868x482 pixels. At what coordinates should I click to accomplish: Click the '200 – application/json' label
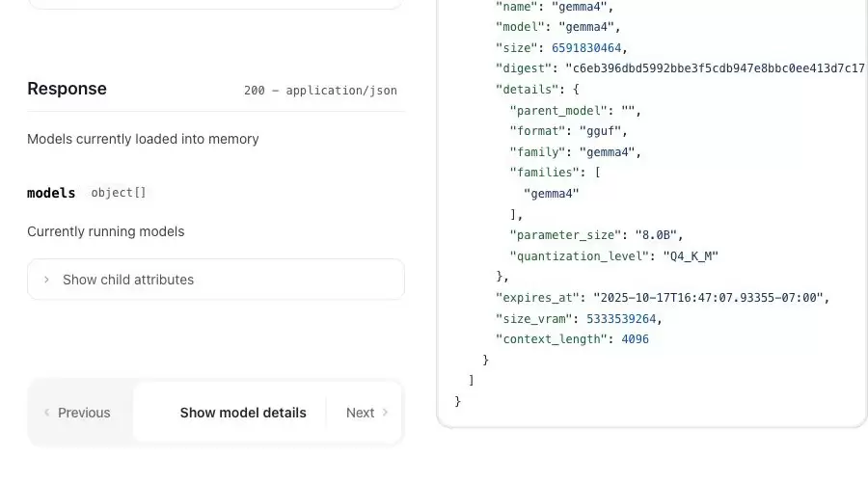320,91
